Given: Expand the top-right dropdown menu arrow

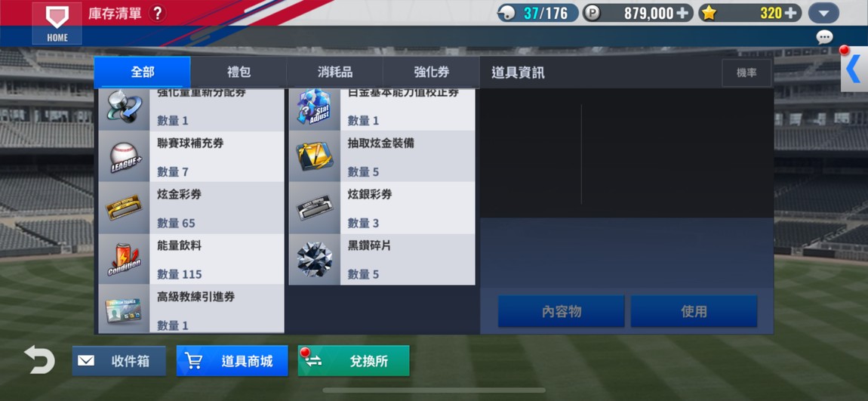Looking at the screenshot, I should click(823, 14).
